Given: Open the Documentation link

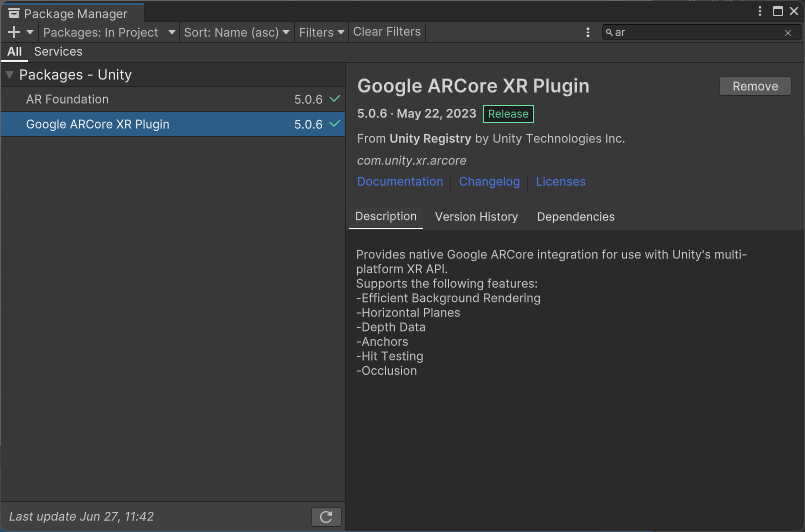Looking at the screenshot, I should [400, 182].
